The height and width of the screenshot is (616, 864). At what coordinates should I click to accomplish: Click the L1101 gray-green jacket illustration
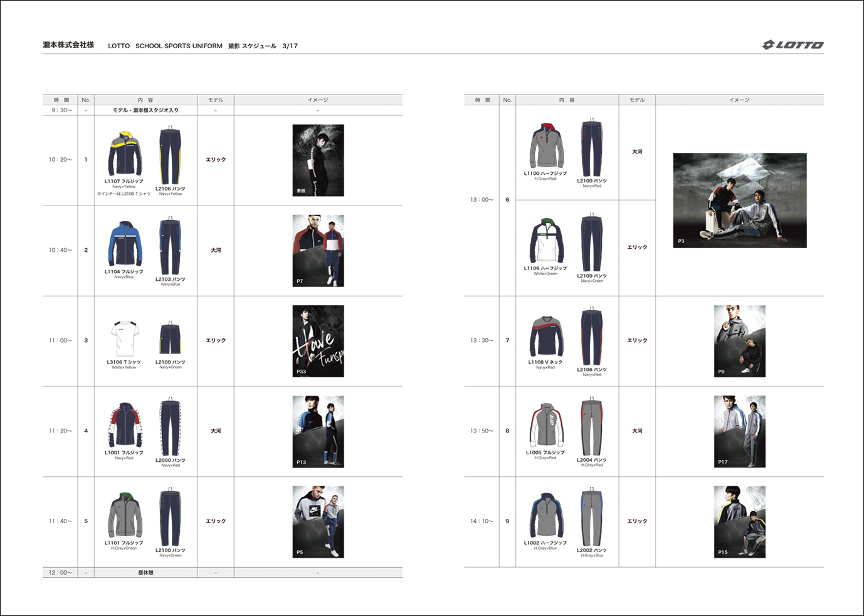point(125,516)
